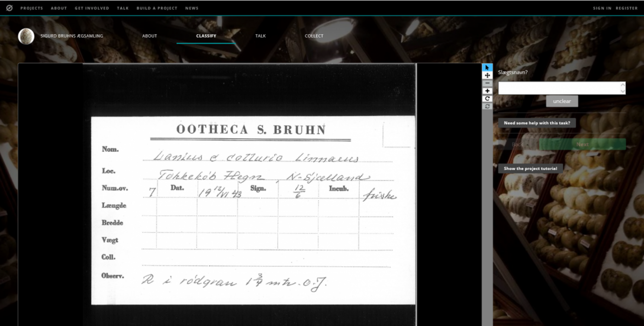Click the Sigurd Bruhns egg avatar
The height and width of the screenshot is (326, 644).
point(26,36)
